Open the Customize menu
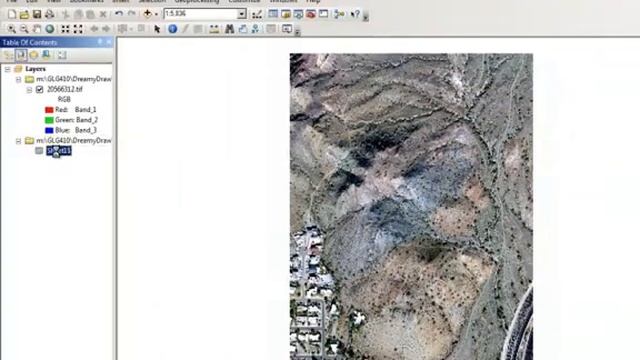The height and width of the screenshot is (360, 640). [244, 1]
